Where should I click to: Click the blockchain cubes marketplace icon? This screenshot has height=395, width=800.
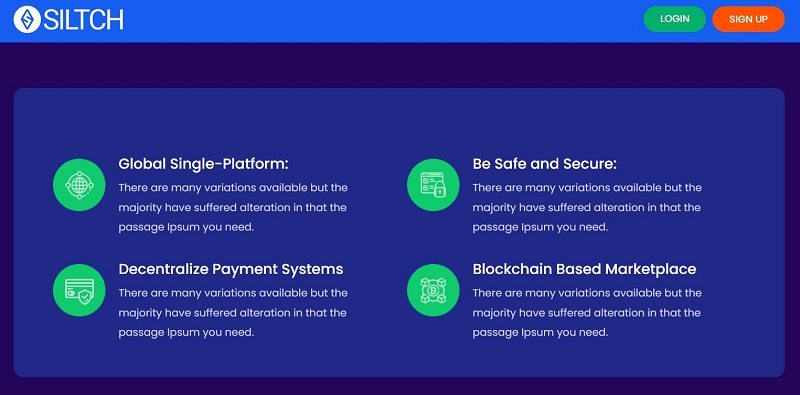tap(433, 290)
